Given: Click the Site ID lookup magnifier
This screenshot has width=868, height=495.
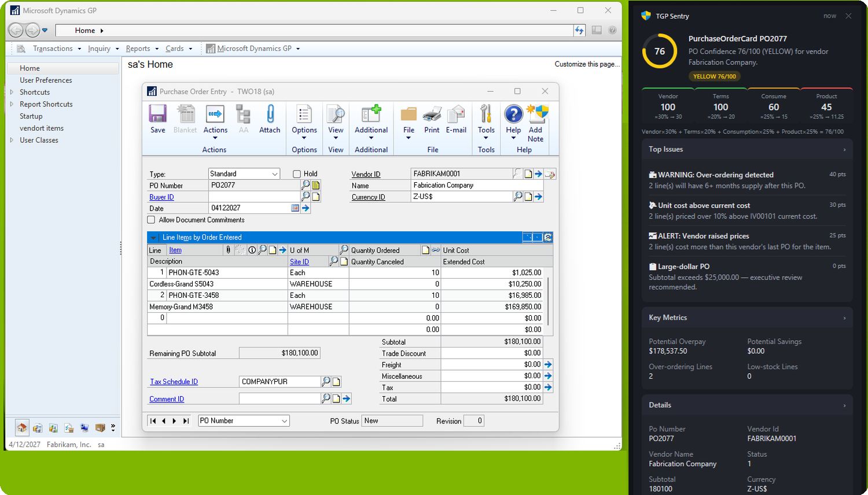Looking at the screenshot, I should click(x=333, y=261).
